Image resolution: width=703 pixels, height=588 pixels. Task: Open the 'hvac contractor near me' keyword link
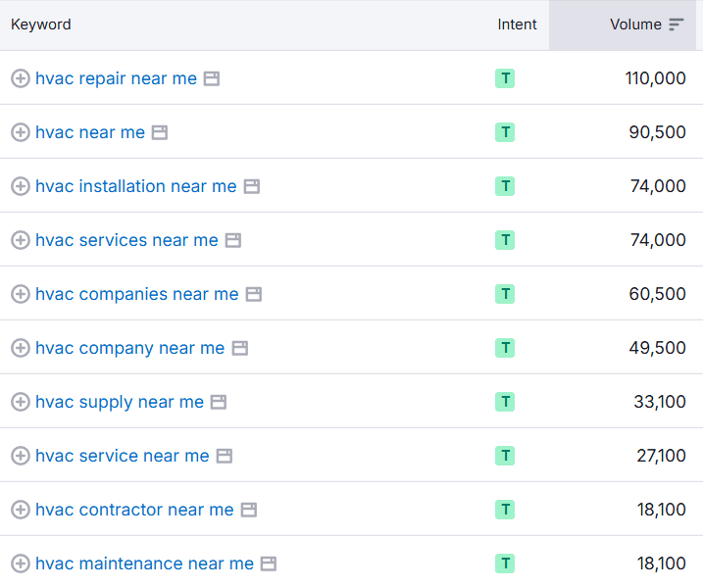point(134,510)
